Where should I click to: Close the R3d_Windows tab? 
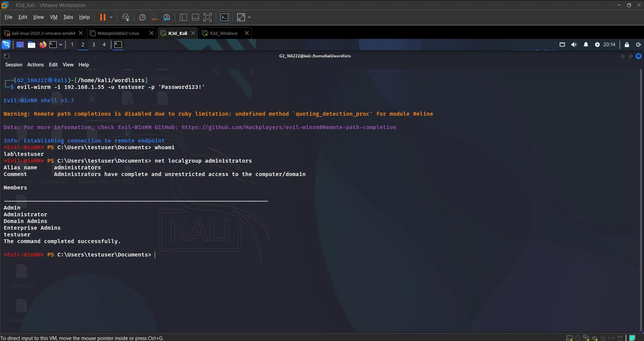(x=247, y=33)
